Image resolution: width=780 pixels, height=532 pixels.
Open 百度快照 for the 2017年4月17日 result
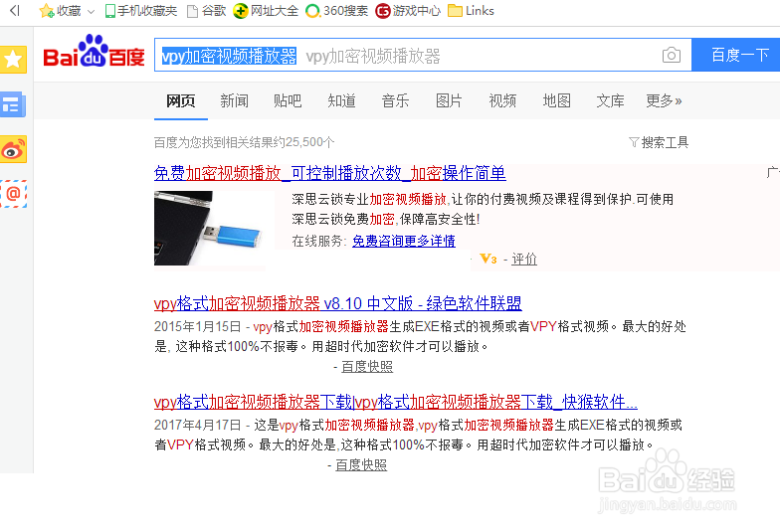[x=361, y=465]
